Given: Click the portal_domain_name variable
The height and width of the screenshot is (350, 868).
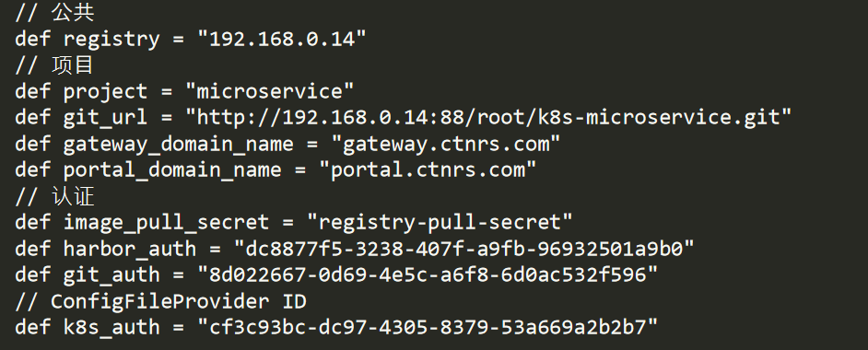Looking at the screenshot, I should pos(172,170).
